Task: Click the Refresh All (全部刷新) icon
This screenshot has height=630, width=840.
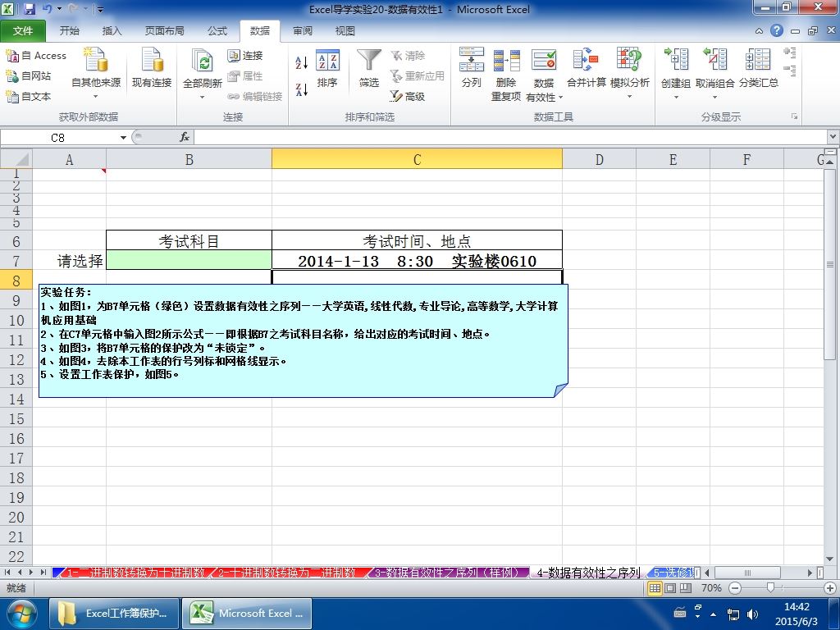Action: point(203,62)
